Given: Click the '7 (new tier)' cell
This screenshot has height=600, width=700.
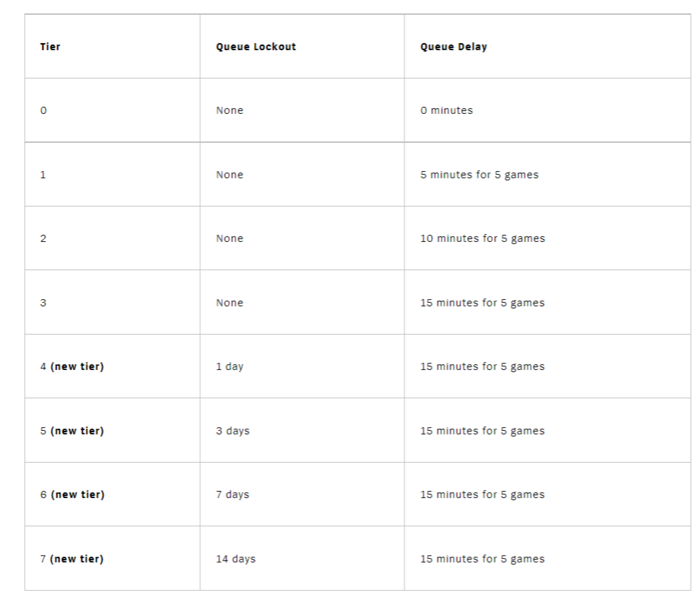Looking at the screenshot, I should click(x=113, y=558).
